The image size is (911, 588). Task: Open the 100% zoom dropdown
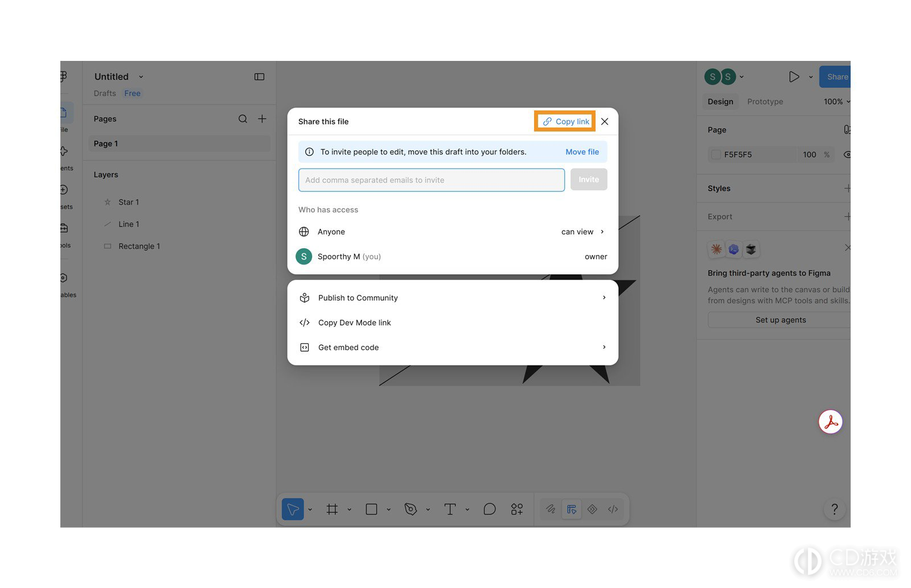click(836, 101)
